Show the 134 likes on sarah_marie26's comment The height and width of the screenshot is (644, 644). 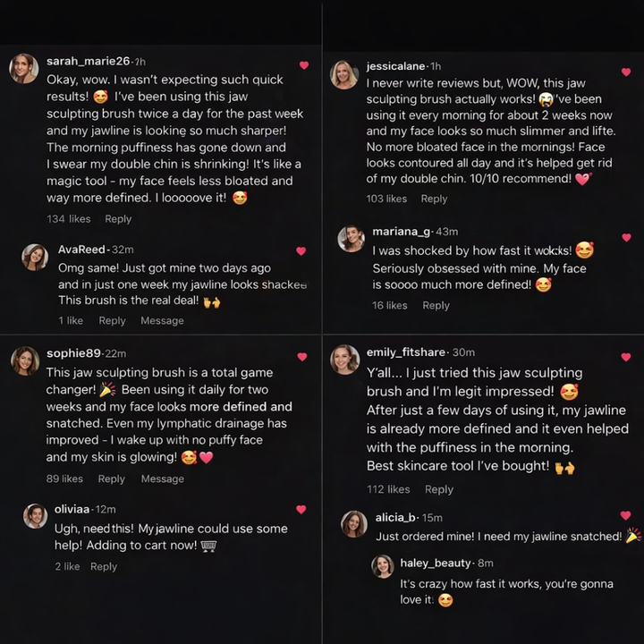(x=69, y=219)
